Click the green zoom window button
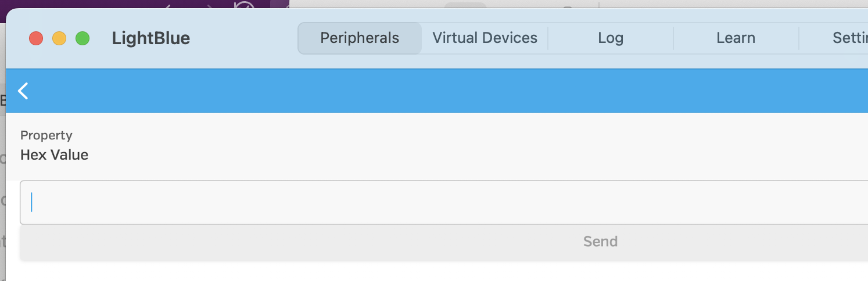Viewport: 868px width, 281px height. point(83,39)
